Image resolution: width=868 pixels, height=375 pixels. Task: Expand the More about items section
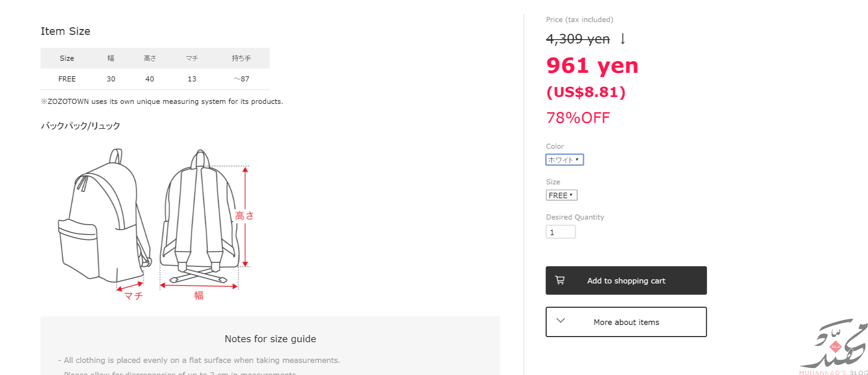click(x=626, y=322)
